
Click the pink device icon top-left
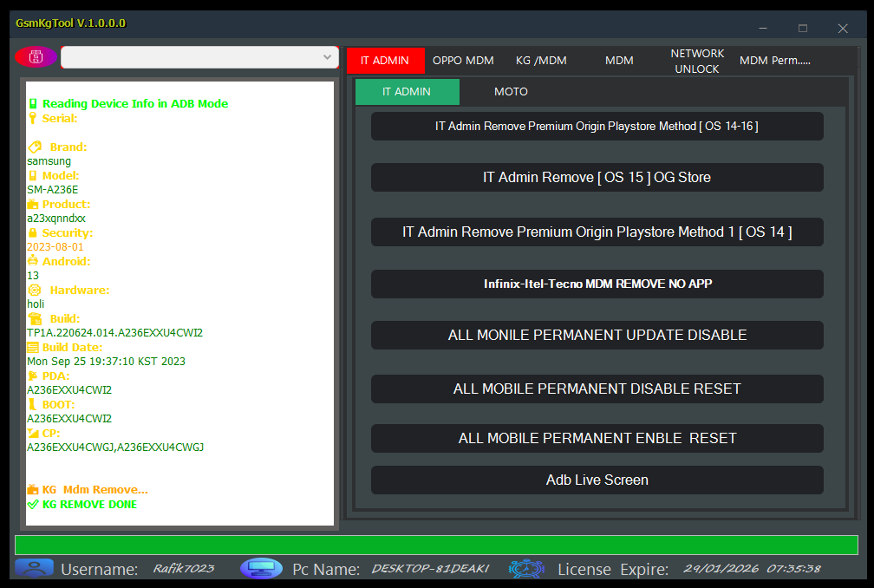point(36,57)
